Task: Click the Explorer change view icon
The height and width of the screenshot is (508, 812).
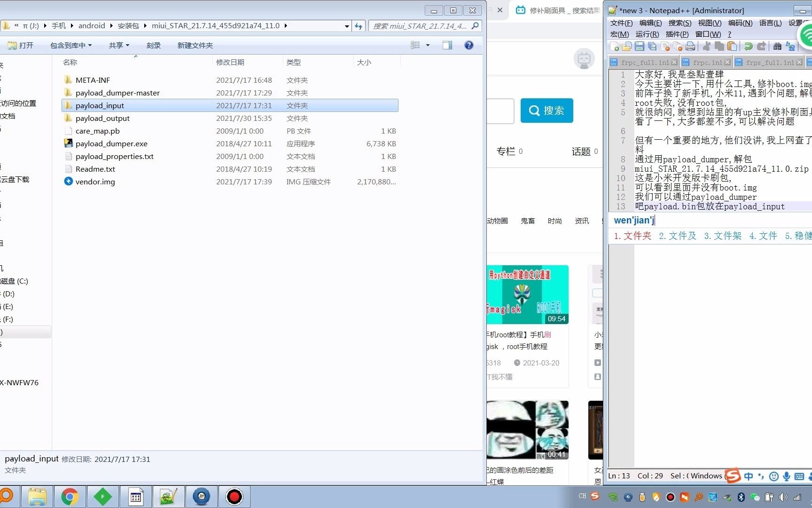Action: click(415, 45)
